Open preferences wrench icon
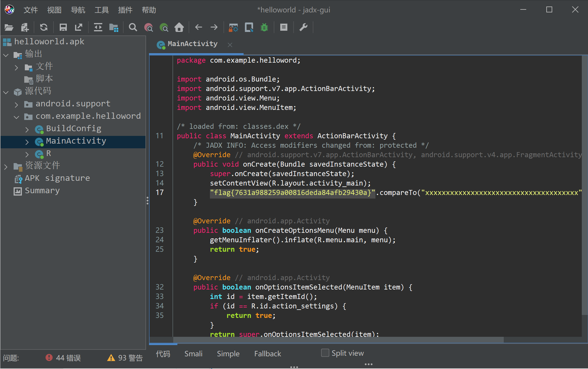The width and height of the screenshot is (588, 369). point(303,27)
